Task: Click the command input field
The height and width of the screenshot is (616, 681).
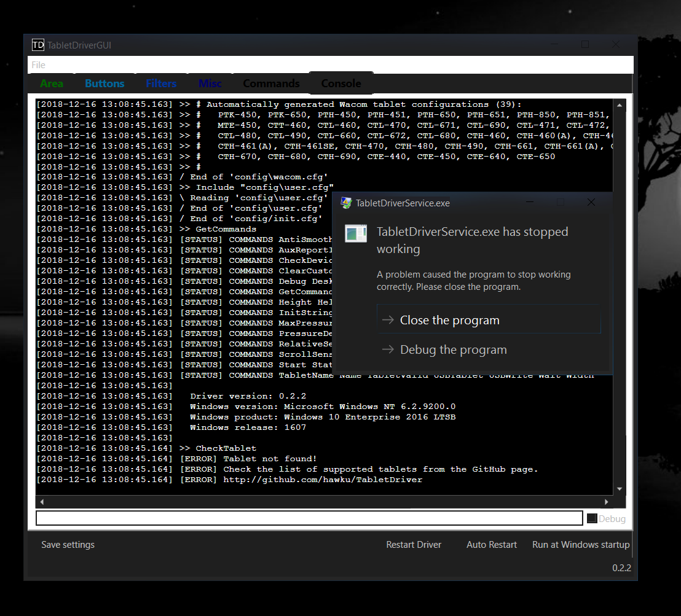Action: click(307, 518)
